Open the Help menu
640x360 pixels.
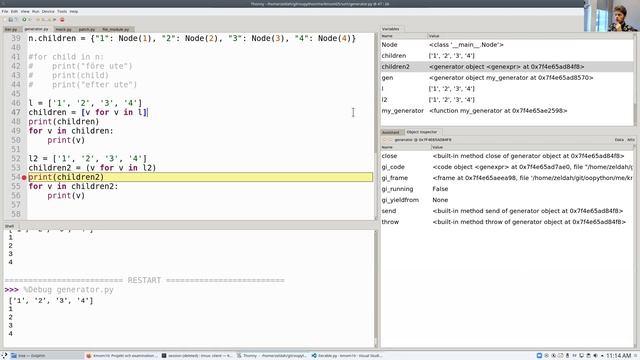(x=73, y=11)
